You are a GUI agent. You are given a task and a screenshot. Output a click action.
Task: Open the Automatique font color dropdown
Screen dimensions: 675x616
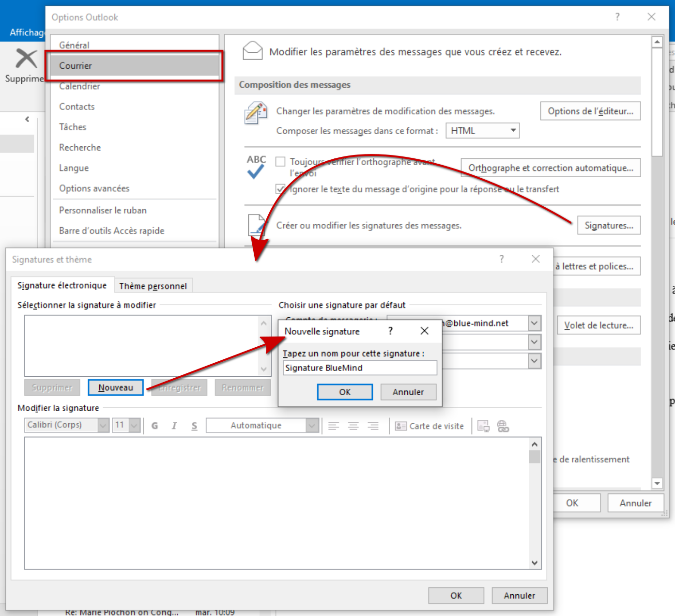pyautogui.click(x=312, y=426)
